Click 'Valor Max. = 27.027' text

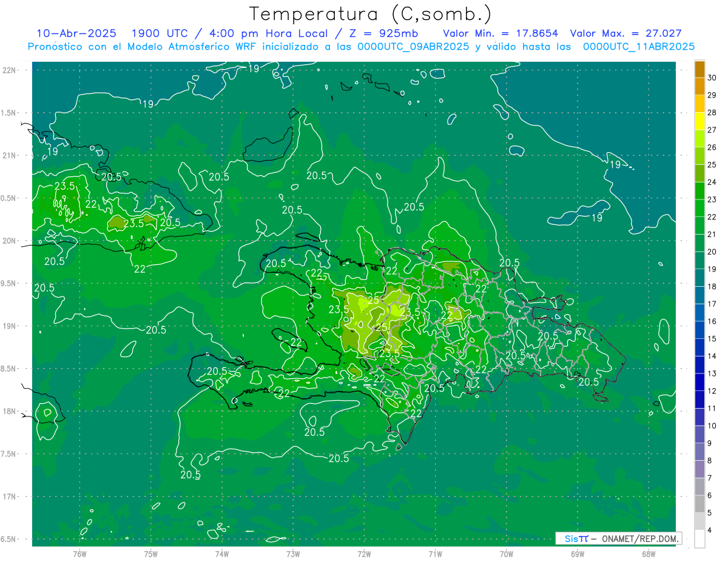[x=626, y=33]
